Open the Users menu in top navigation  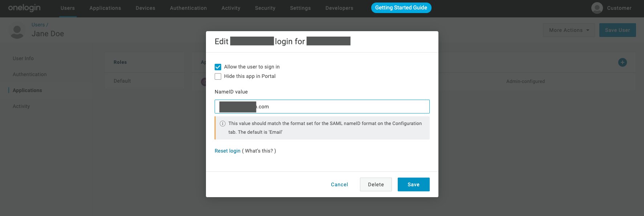[x=68, y=8]
